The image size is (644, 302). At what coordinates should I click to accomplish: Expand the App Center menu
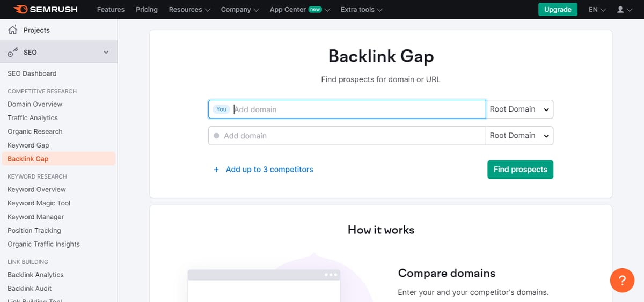click(300, 10)
